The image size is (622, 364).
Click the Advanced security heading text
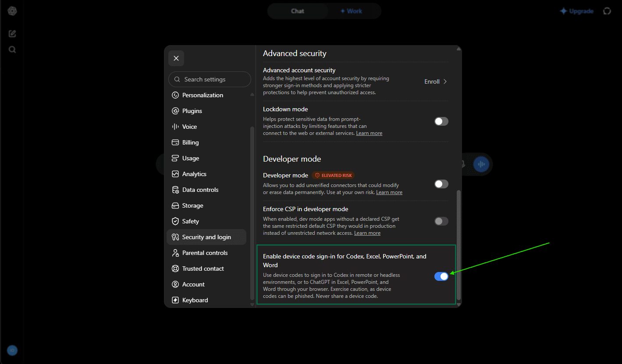coord(295,53)
